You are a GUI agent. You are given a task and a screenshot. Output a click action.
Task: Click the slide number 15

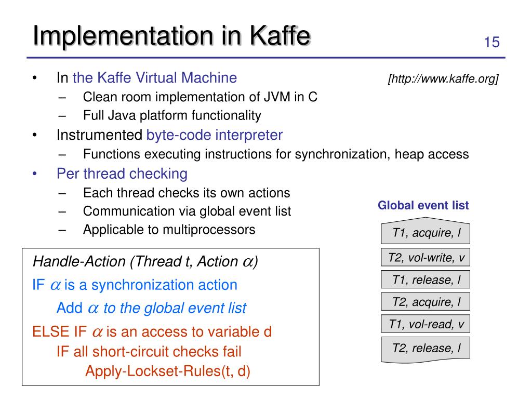tap(491, 43)
